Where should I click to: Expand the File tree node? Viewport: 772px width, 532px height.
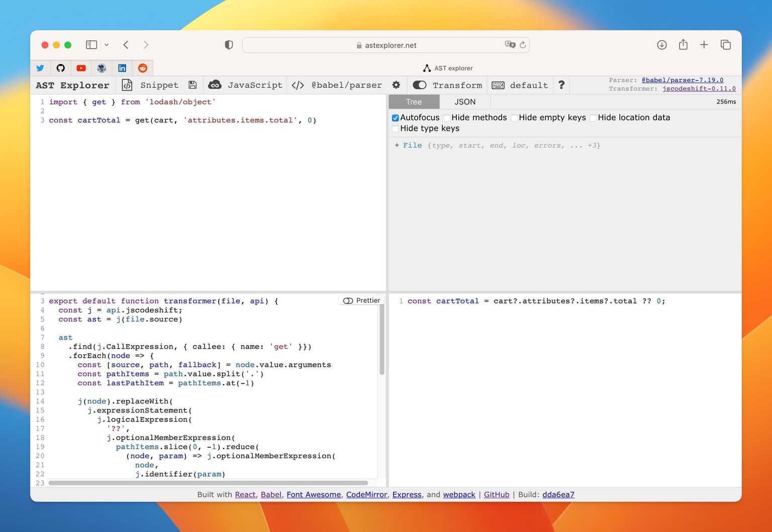(x=397, y=145)
